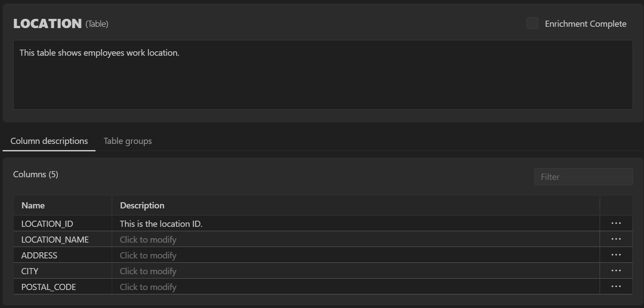Open more options for ADDRESS row

point(616,255)
